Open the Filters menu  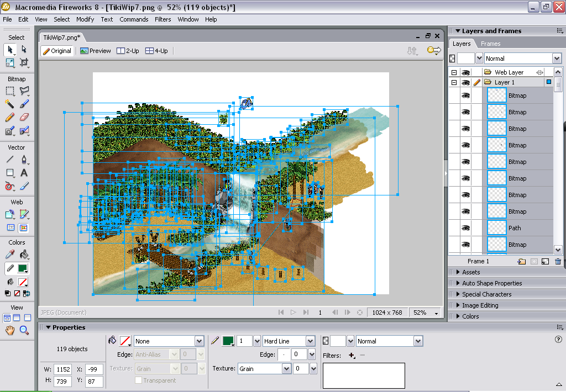click(163, 19)
